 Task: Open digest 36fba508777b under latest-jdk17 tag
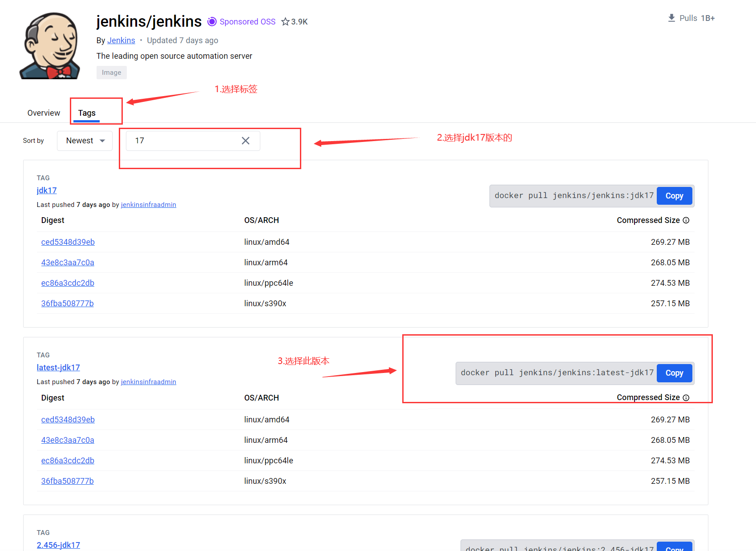[68, 481]
